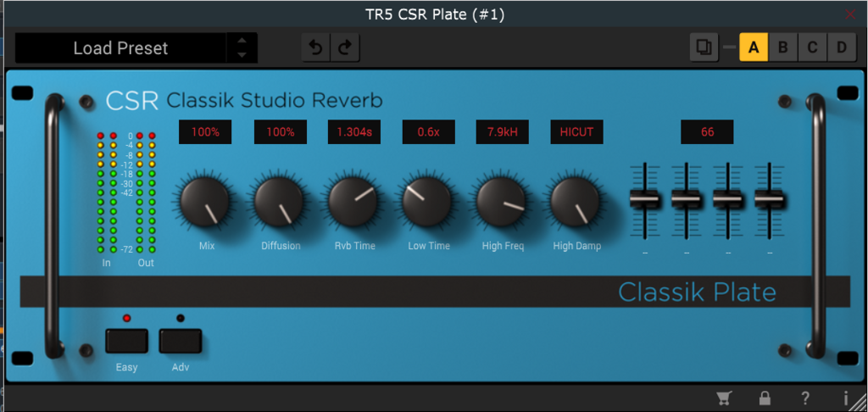
Task: Click the High Freq knob
Action: coord(501,202)
